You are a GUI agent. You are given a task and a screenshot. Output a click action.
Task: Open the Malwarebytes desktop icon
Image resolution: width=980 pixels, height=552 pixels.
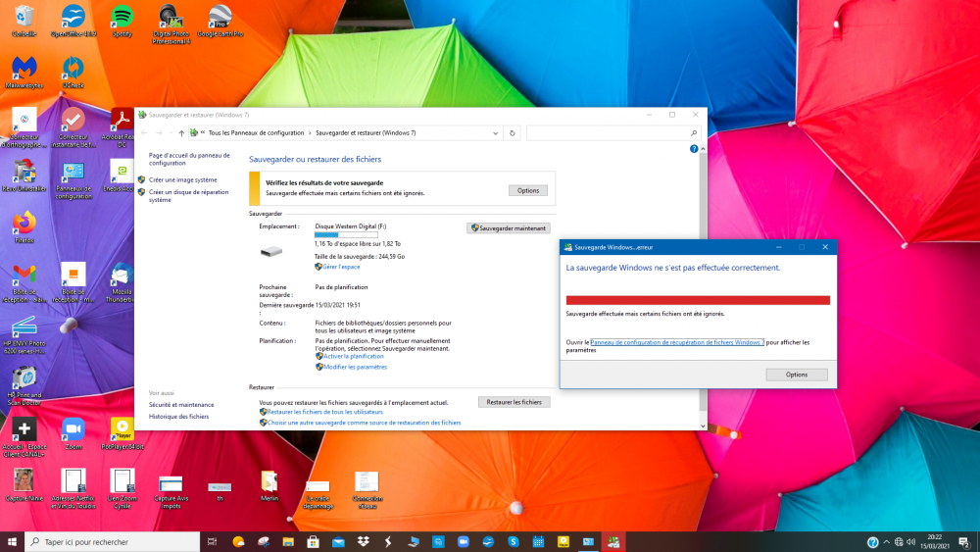[24, 69]
